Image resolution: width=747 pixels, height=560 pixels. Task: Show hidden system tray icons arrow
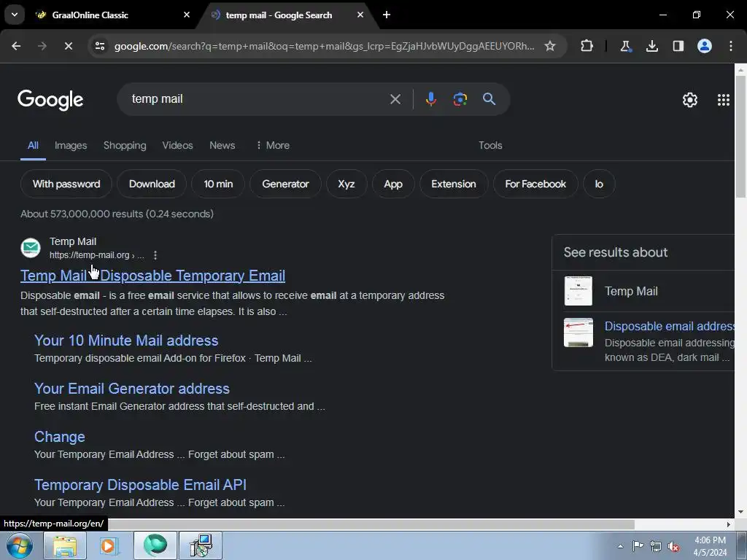coord(620,546)
